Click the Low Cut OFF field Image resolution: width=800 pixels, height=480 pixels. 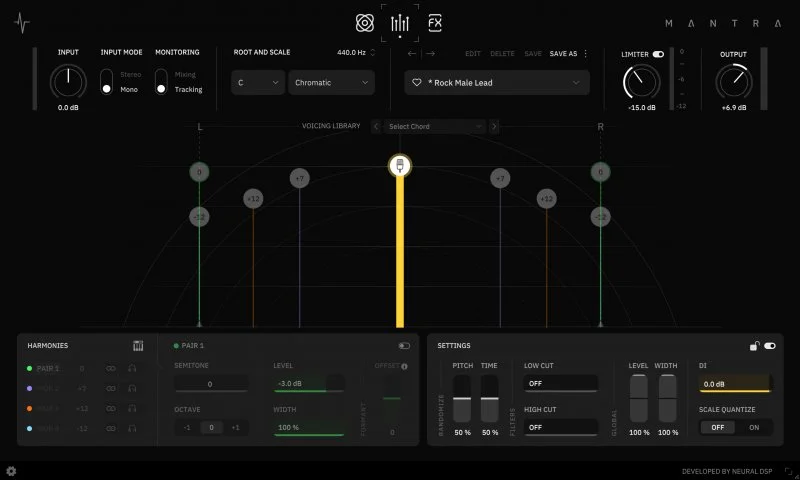pos(561,384)
